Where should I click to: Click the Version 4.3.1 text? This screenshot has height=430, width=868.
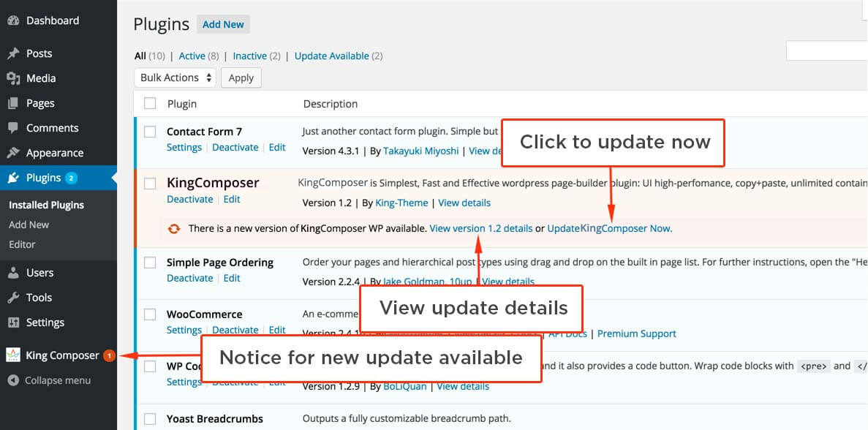(x=331, y=151)
